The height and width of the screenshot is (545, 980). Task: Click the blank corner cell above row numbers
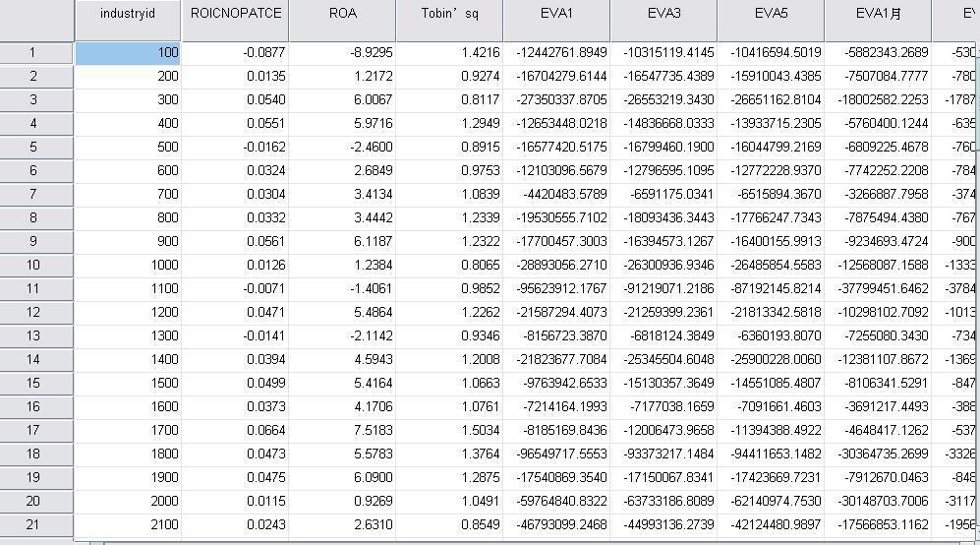36,18
